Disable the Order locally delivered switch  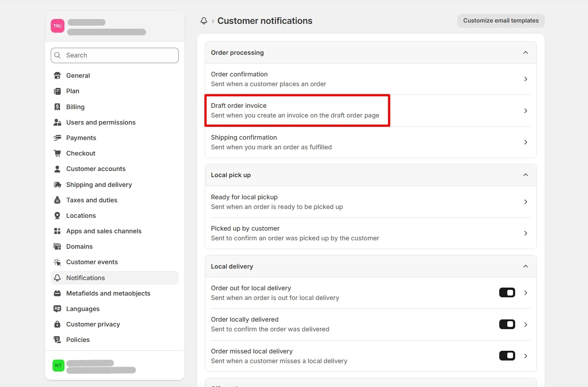coord(507,324)
